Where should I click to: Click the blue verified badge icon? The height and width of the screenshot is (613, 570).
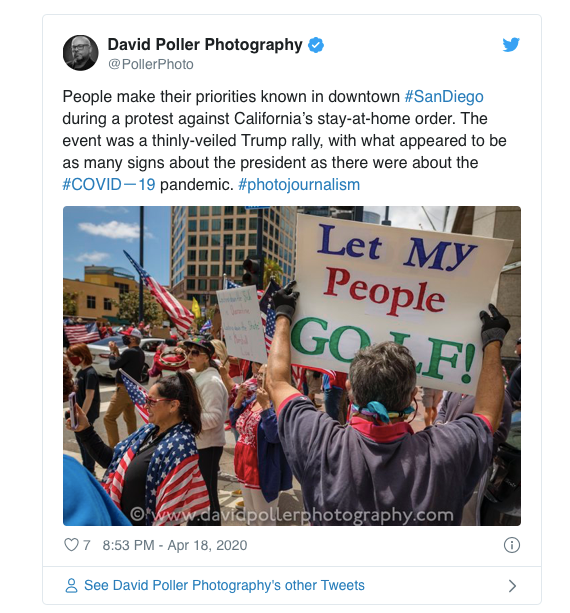[316, 45]
